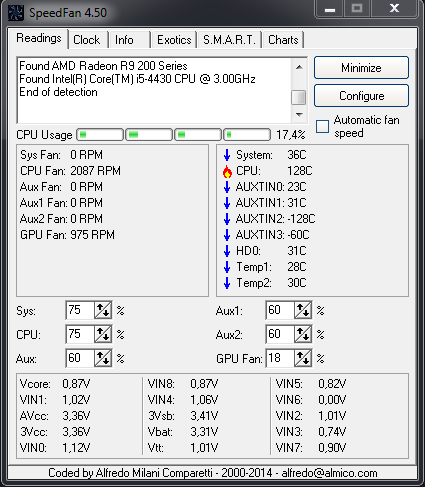Adjust Sys fan speed using its spinner arrows

pyautogui.click(x=103, y=310)
